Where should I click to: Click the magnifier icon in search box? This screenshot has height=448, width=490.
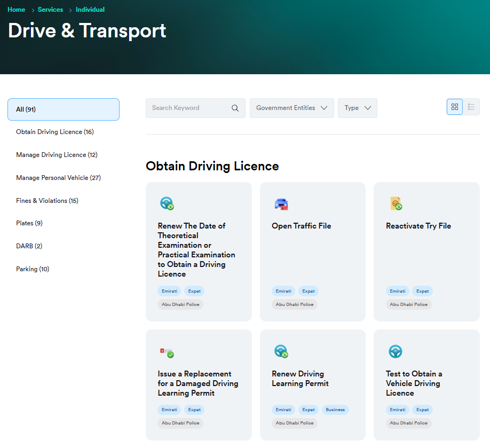tap(235, 108)
